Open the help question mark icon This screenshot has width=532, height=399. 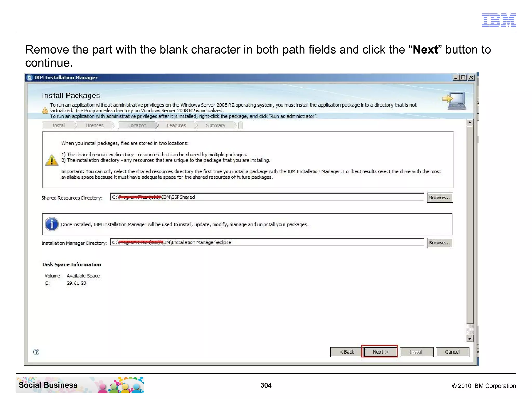(36, 352)
